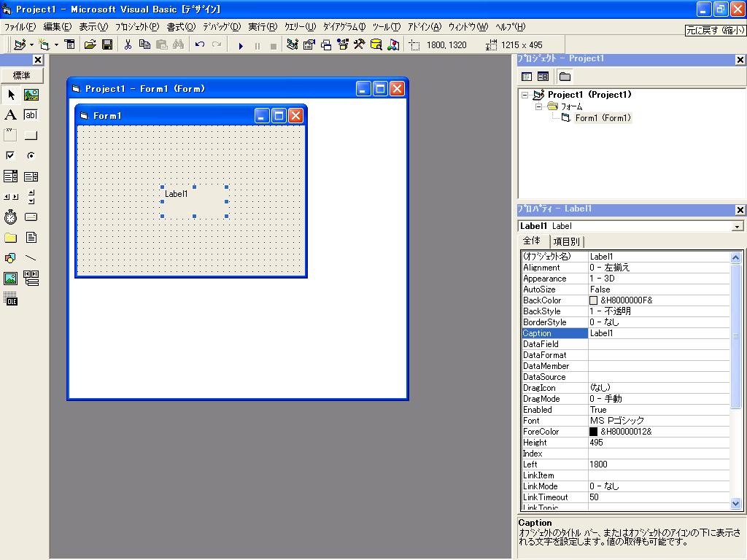Select the OptionButton tool in toolbox

[31, 156]
